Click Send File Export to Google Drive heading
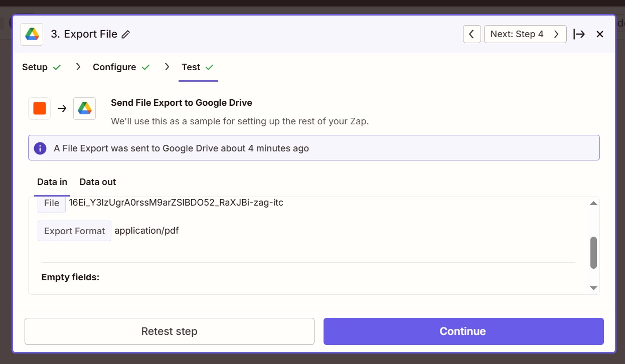Image resolution: width=625 pixels, height=364 pixels. point(182,103)
